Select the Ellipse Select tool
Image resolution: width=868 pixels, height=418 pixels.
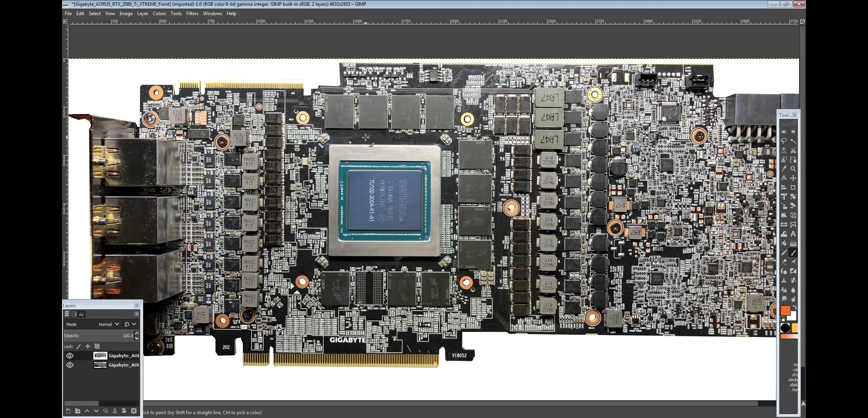tap(793, 132)
